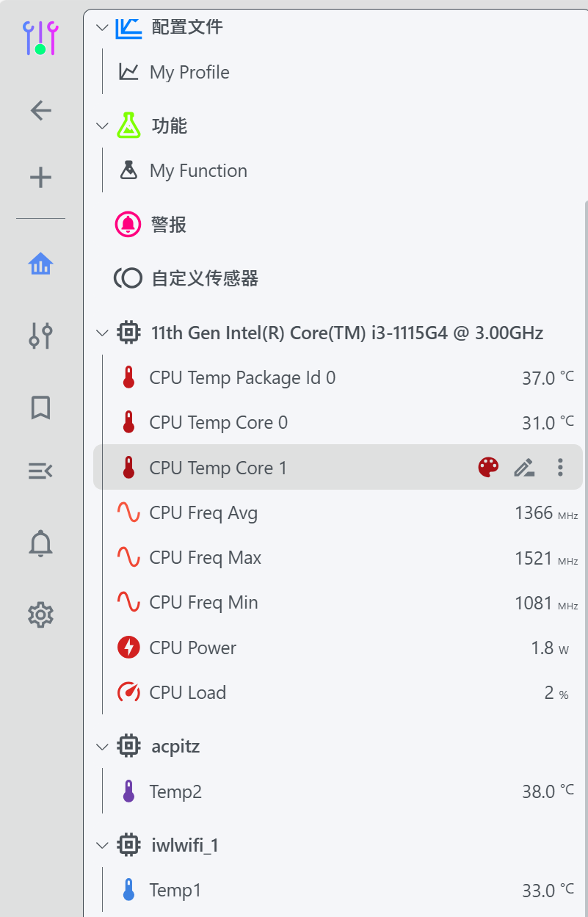The height and width of the screenshot is (917, 588).
Task: Open color palette for CPU Temp Core 1
Action: tap(488, 467)
